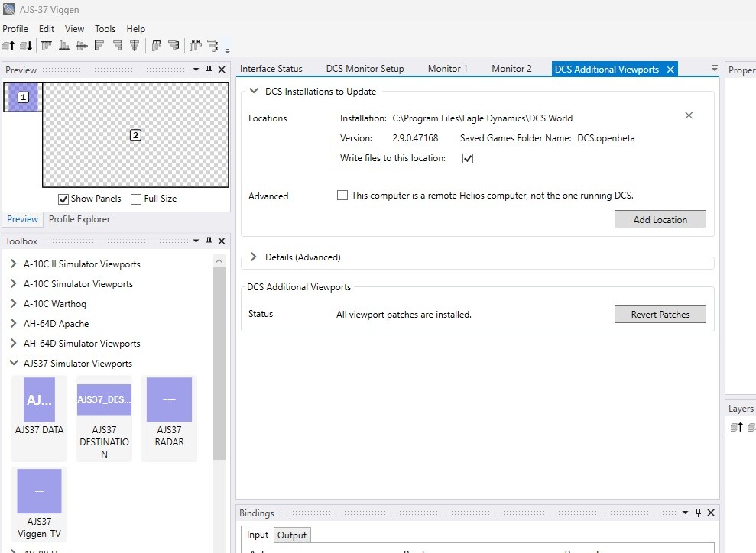Click the Align Bottom toolbar icon
The image size is (756, 553).
pyautogui.click(x=64, y=46)
